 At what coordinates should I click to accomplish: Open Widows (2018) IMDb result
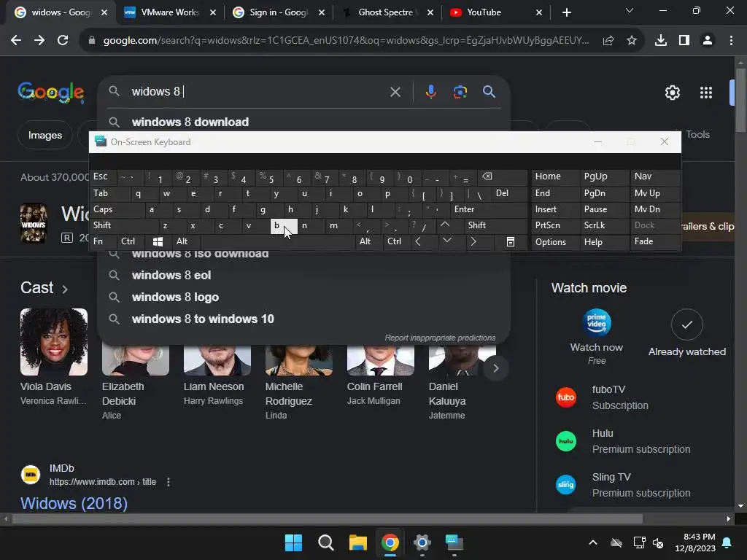[x=74, y=503]
